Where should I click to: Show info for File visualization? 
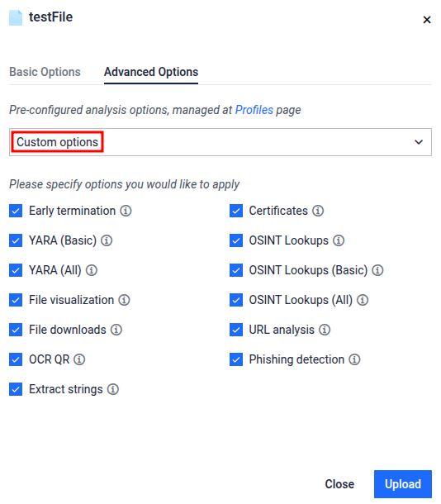[x=124, y=300]
